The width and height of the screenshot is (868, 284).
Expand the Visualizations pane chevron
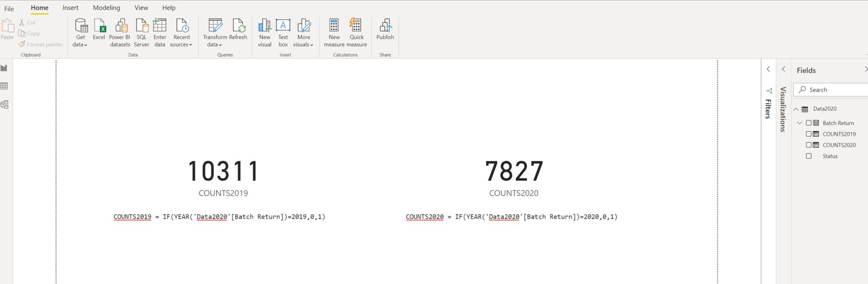(784, 69)
